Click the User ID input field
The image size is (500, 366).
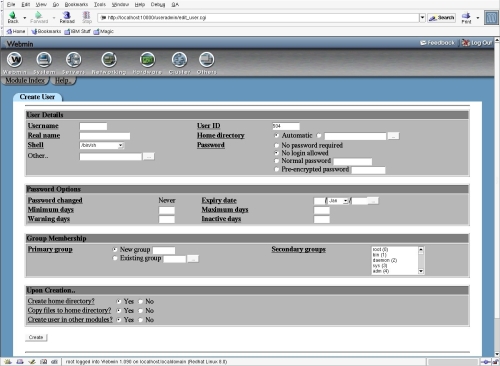click(x=286, y=126)
